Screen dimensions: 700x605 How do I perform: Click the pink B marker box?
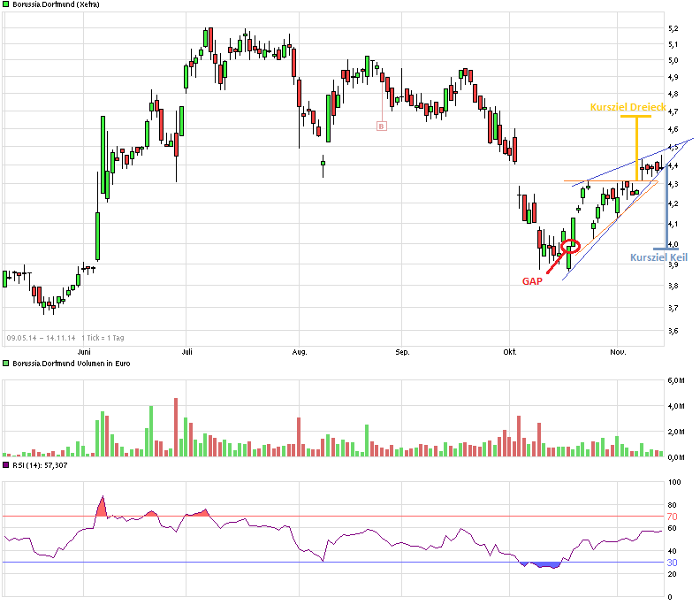[381, 126]
